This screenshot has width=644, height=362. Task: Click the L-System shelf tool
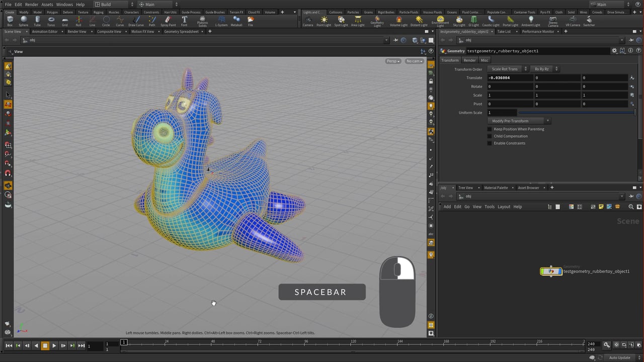click(x=221, y=21)
